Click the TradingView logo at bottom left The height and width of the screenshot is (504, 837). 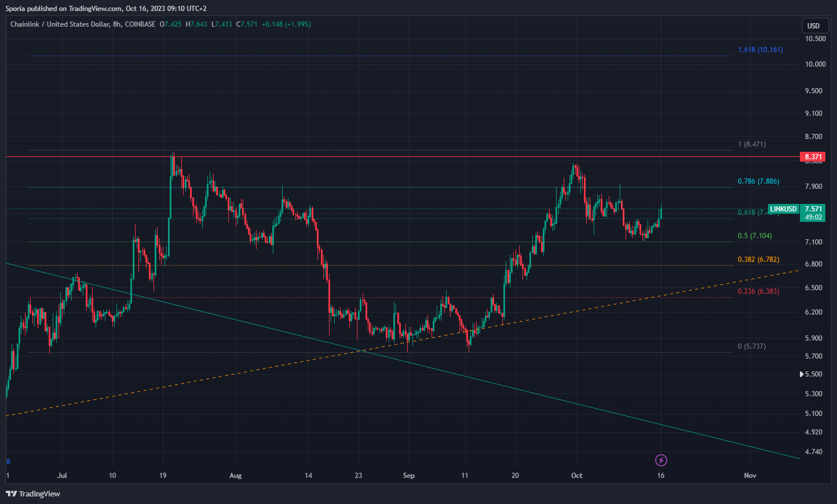point(33,494)
